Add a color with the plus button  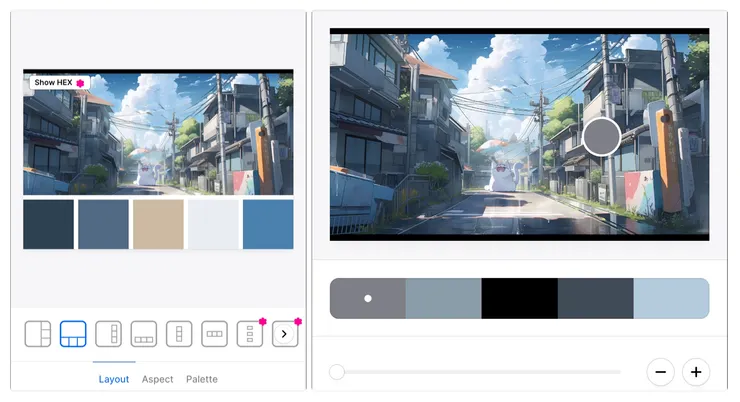[696, 372]
